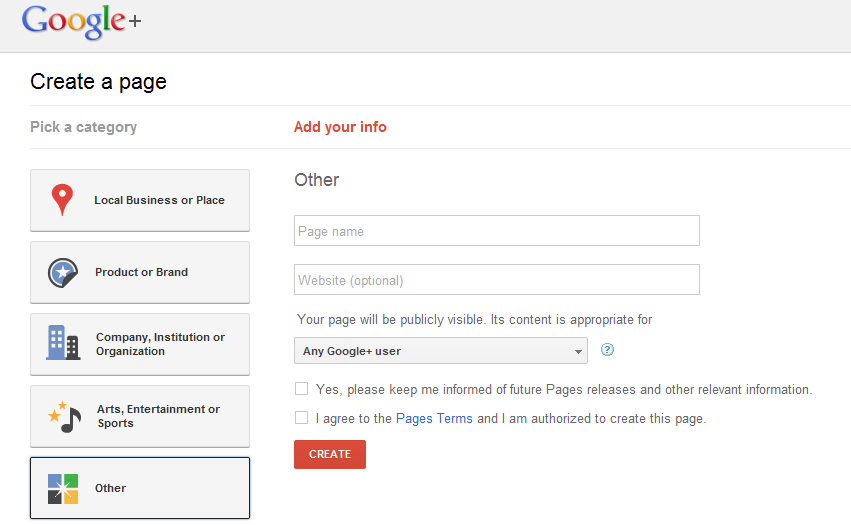Click the 'Your page will be publicly visible' text
This screenshot has width=851, height=525.
pos(474,320)
